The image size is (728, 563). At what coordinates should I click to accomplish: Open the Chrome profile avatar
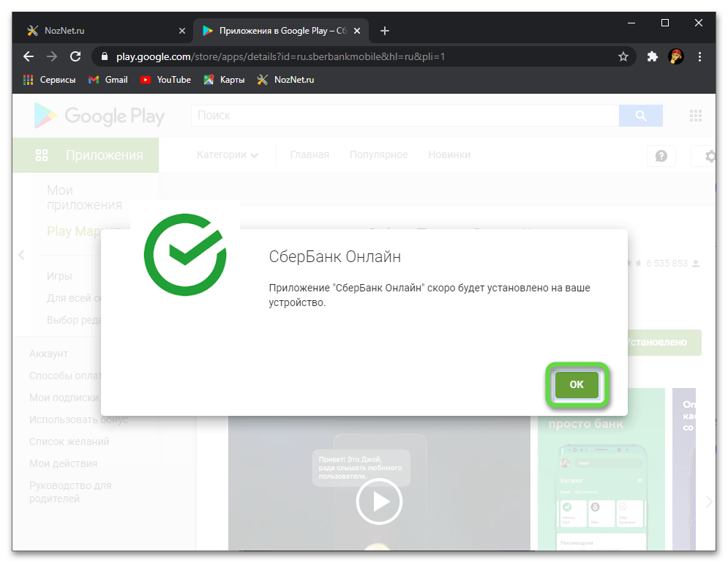pyautogui.click(x=676, y=56)
